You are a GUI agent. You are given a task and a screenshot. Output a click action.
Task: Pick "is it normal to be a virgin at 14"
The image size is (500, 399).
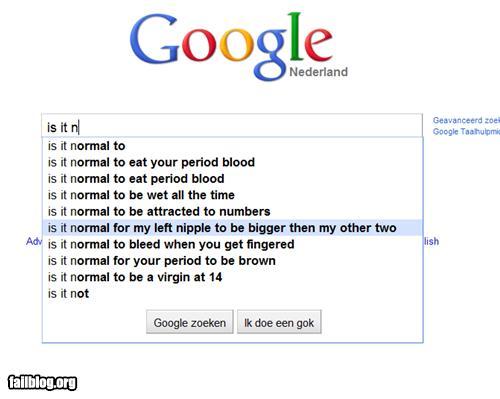(x=232, y=277)
